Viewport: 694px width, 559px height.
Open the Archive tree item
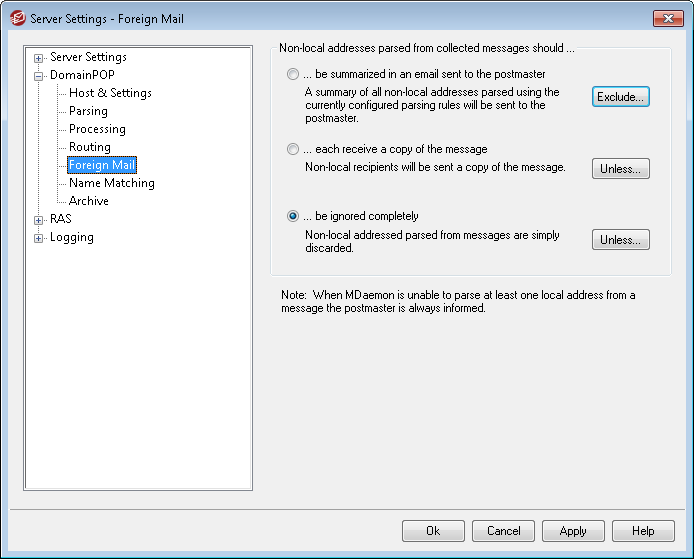(x=88, y=201)
